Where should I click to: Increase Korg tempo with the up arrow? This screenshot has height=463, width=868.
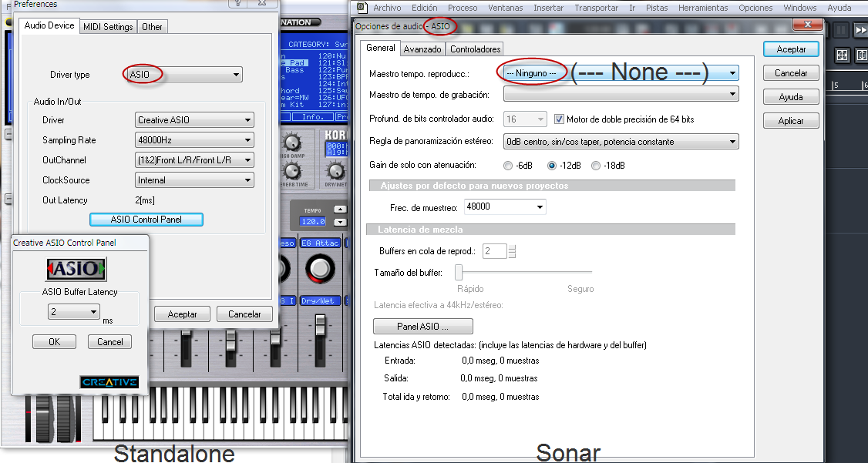(341, 210)
